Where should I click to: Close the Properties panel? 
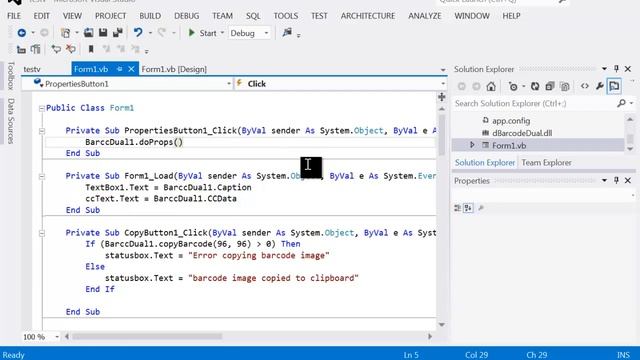click(628, 180)
